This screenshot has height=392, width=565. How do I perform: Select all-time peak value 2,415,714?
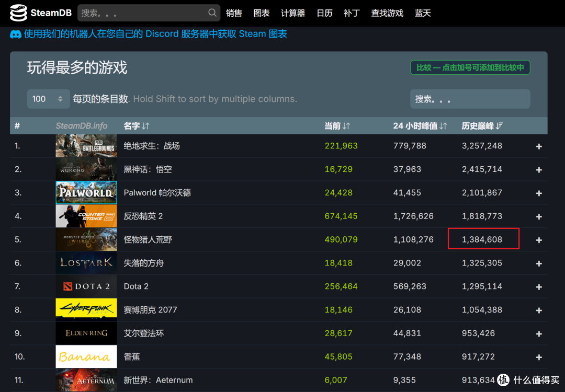tap(482, 169)
